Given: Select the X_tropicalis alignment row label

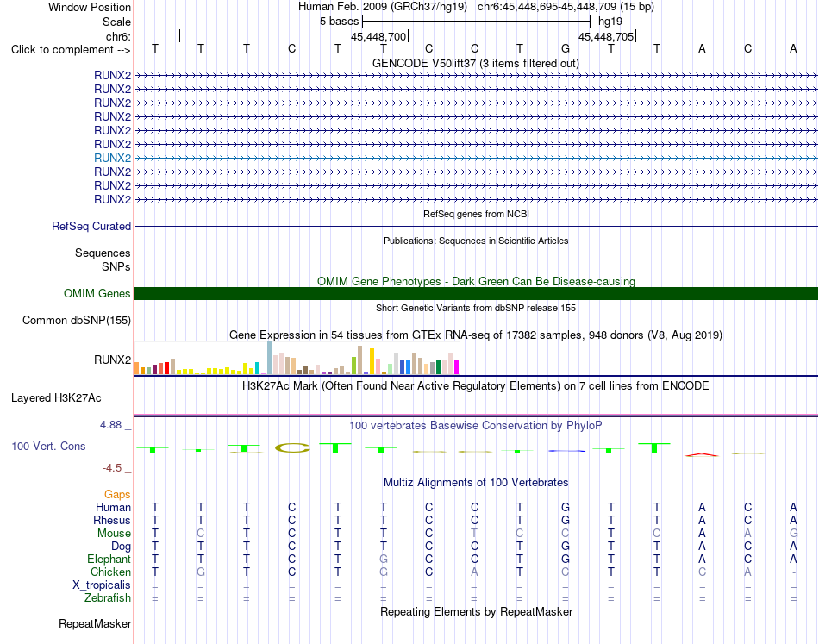Looking at the screenshot, I should coord(102,585).
